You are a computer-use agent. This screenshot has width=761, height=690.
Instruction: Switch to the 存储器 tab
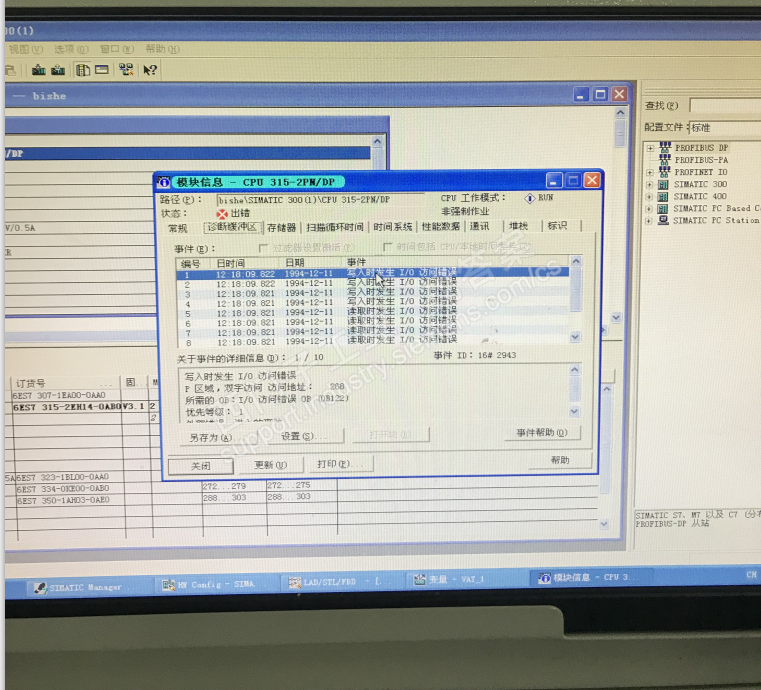point(281,227)
